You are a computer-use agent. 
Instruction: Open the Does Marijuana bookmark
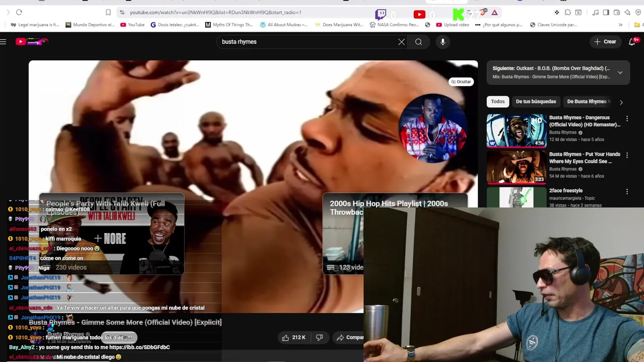click(339, 25)
